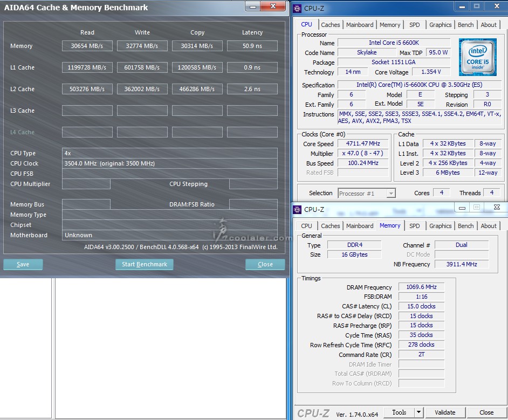
Task: Click the Validate button in CPU-Z
Action: [445, 412]
